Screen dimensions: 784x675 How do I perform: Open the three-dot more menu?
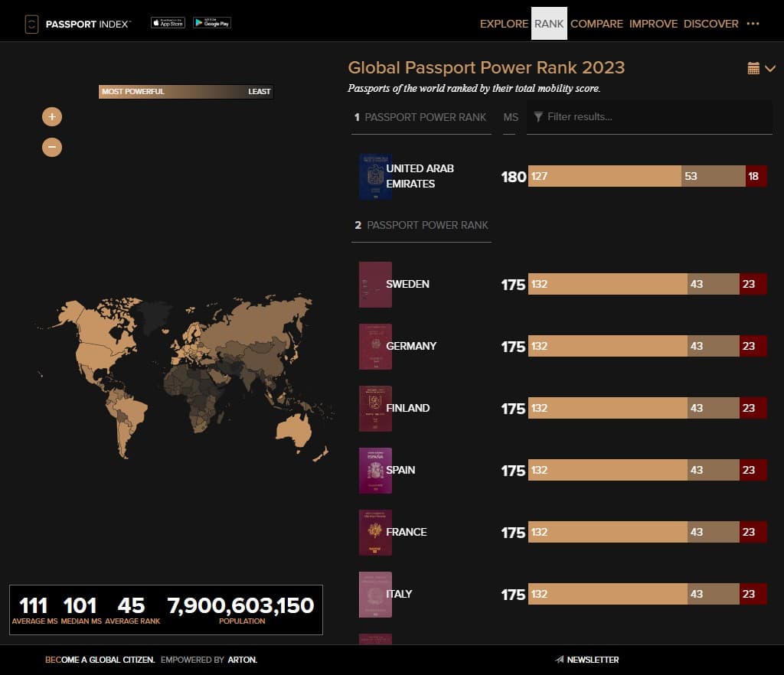coord(753,24)
